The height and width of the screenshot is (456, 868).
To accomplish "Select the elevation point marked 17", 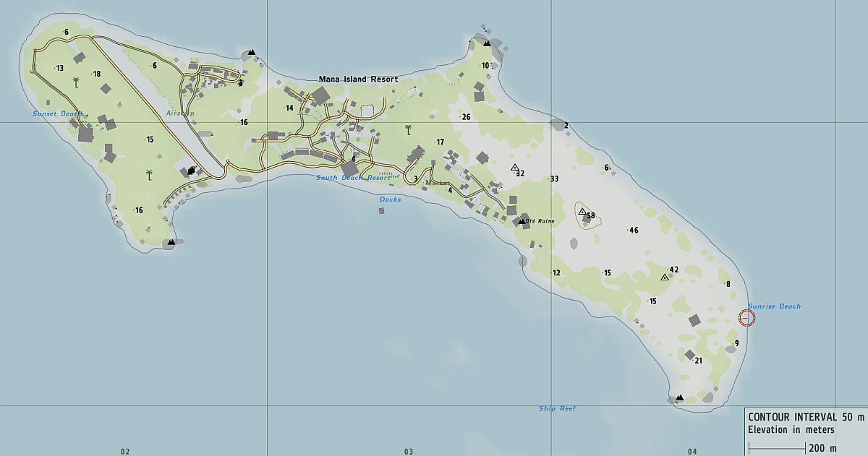I will (x=439, y=142).
